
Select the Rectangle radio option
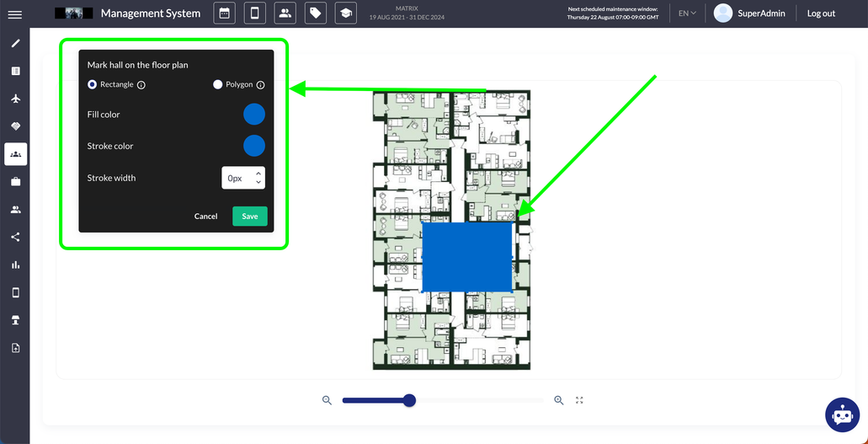point(92,85)
